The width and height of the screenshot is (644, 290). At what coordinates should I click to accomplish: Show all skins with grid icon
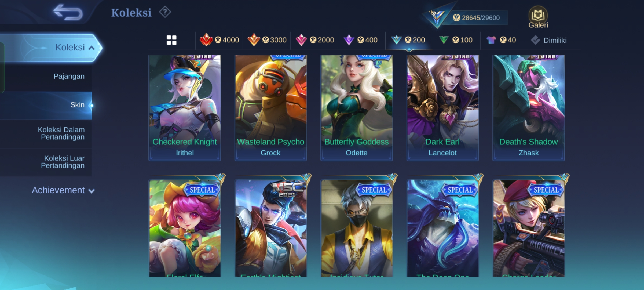pyautogui.click(x=171, y=40)
